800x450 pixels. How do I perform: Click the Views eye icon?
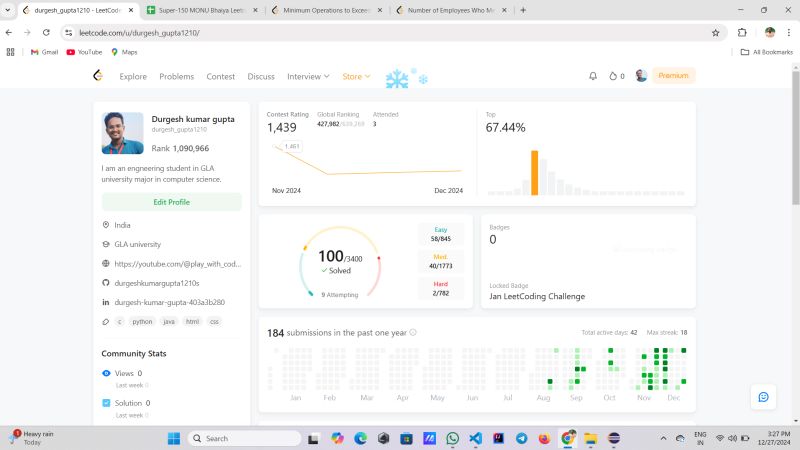coord(106,373)
